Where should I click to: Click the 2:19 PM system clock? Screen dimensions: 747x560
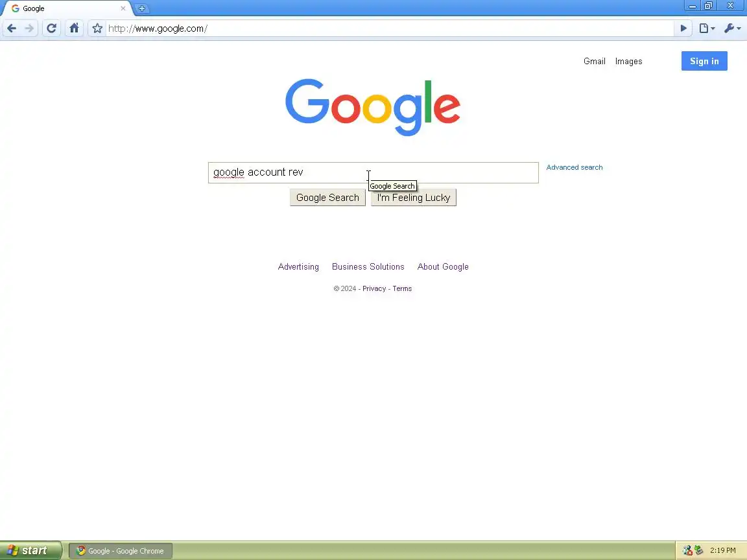(x=723, y=550)
